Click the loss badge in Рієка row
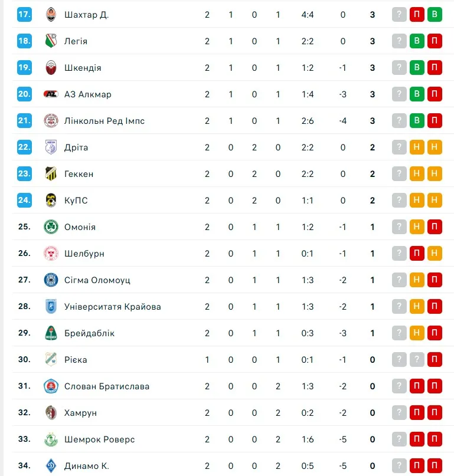This screenshot has width=454, height=476. pos(435,360)
